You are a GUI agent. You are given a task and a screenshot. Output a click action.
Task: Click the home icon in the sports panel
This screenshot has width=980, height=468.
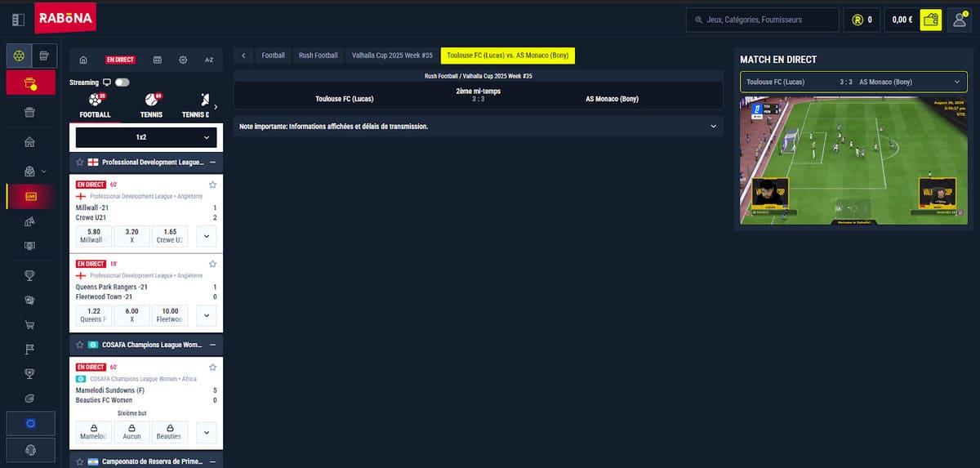[83, 60]
